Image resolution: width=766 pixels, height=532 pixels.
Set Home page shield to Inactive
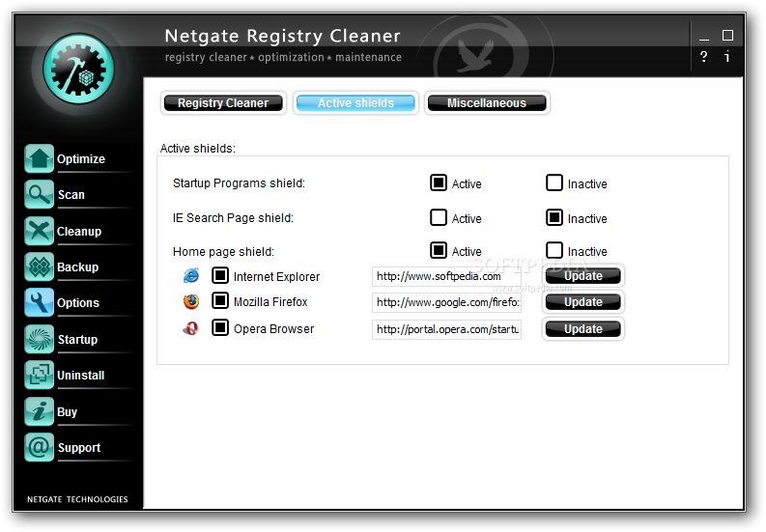pos(554,250)
